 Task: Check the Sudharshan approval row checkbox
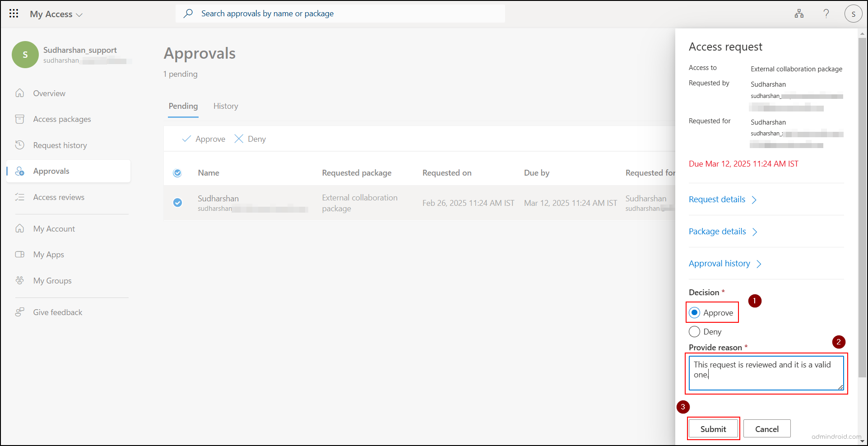pyautogui.click(x=177, y=203)
